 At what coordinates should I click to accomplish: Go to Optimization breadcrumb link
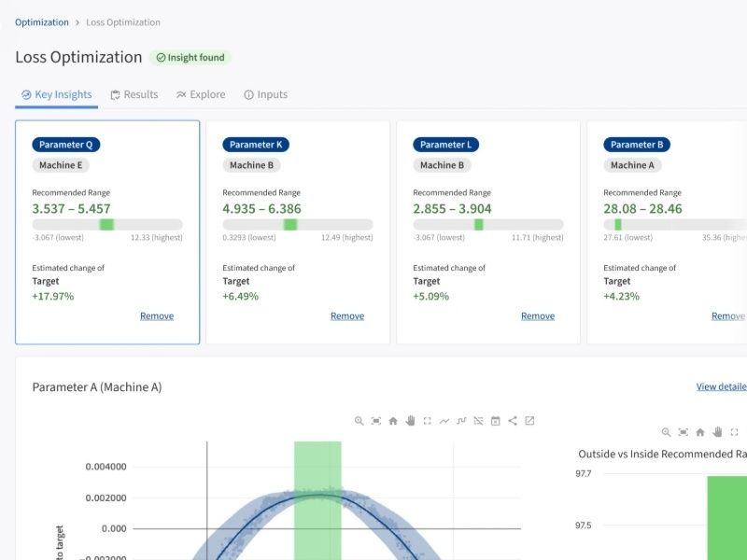coord(42,22)
